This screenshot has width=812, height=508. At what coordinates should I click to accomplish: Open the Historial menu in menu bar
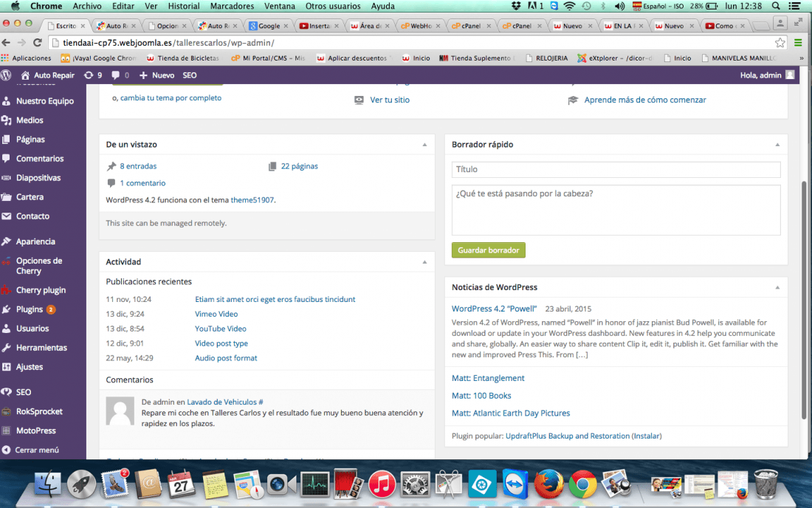[183, 6]
